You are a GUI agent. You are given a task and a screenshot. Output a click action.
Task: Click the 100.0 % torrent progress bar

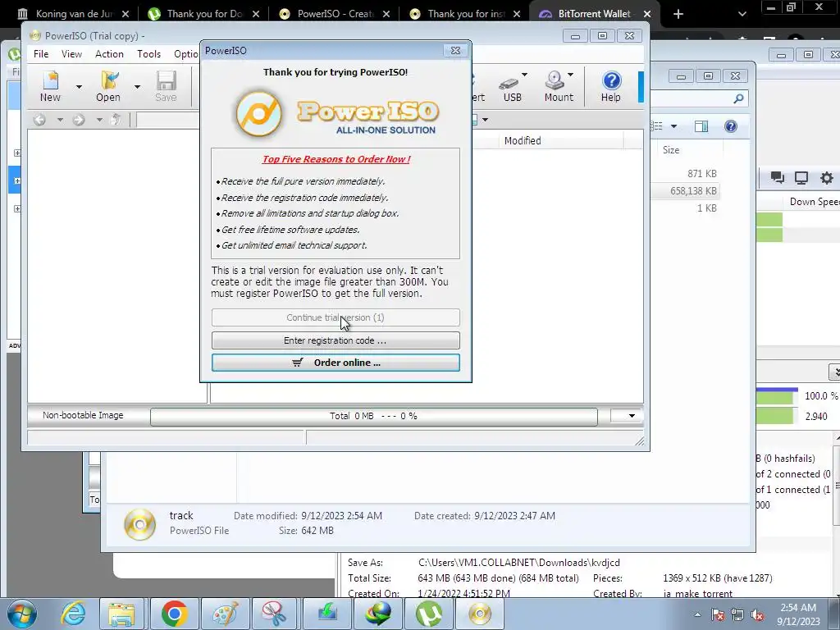click(776, 395)
